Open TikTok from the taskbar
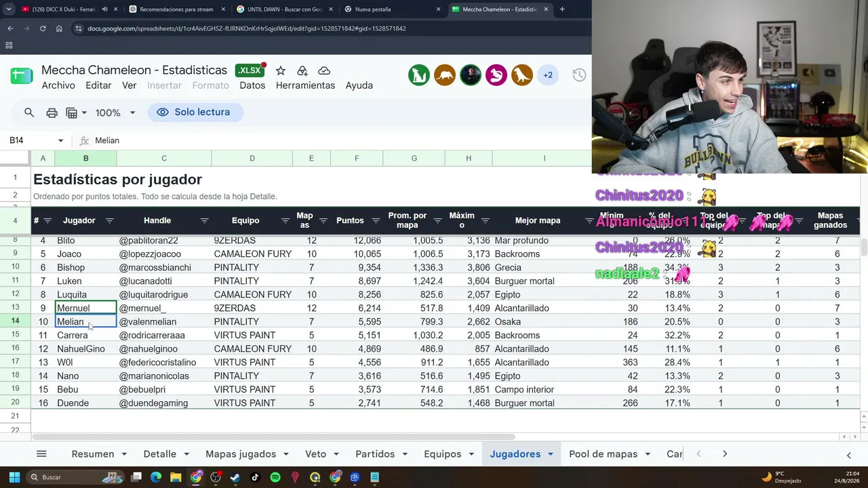This screenshot has width=868, height=488. 255,477
